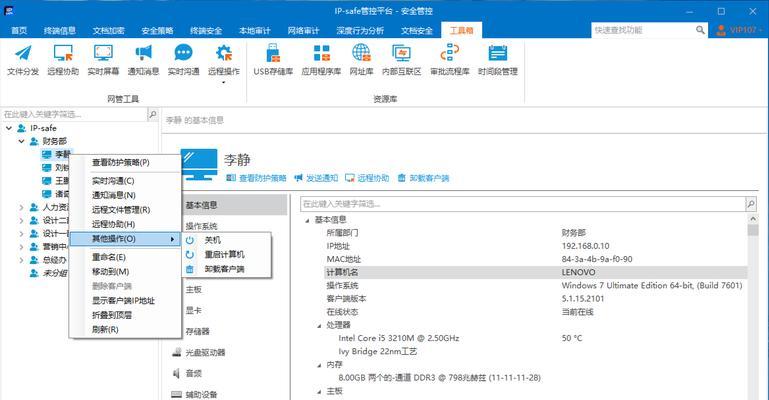Click the 快速查找功能 search field
769x400 pixels.
click(x=643, y=30)
